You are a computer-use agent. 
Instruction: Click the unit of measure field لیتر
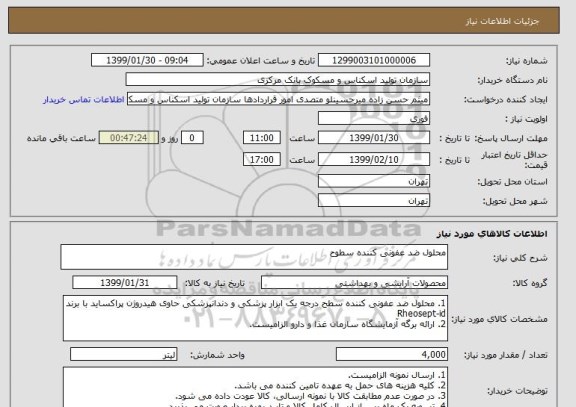pos(123,354)
